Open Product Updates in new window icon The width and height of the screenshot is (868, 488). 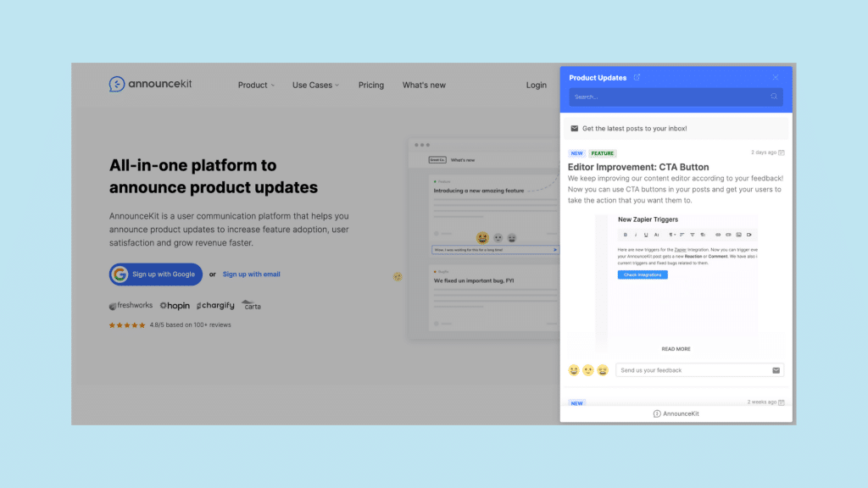coord(637,77)
